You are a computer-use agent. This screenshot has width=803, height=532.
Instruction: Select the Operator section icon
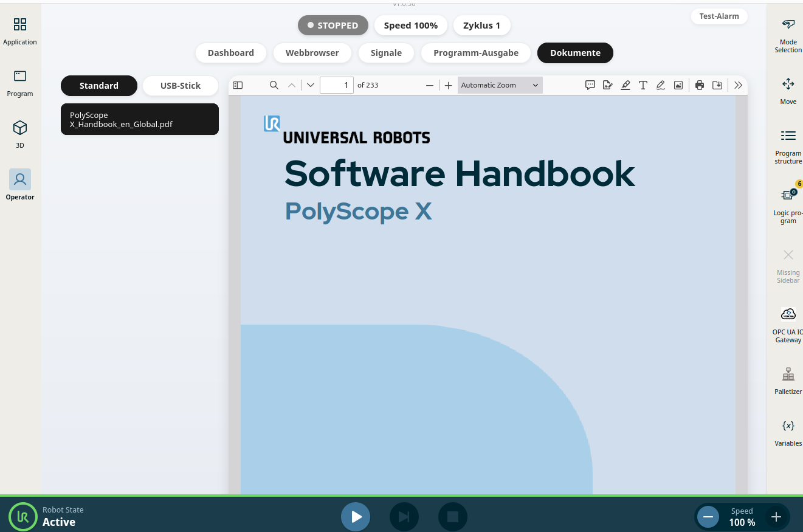point(20,179)
